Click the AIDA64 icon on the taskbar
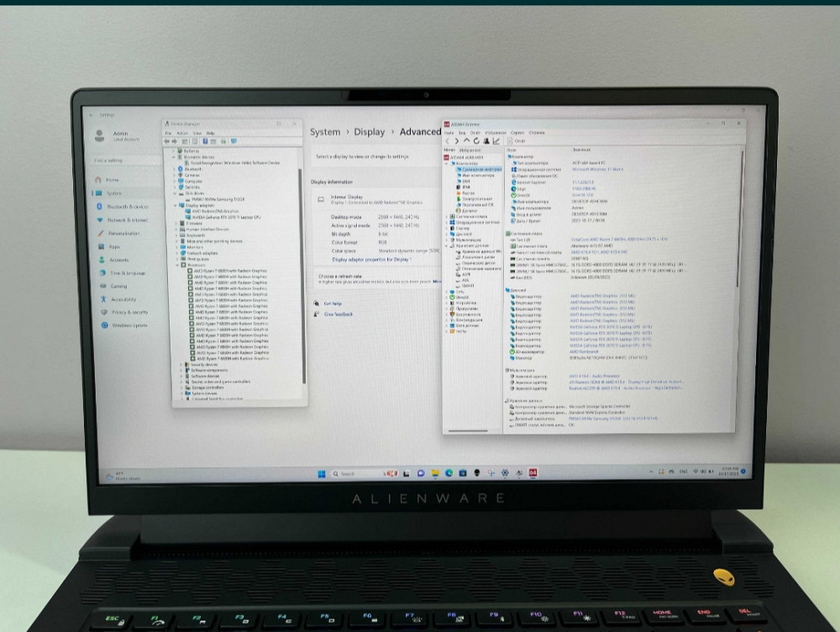 533,473
